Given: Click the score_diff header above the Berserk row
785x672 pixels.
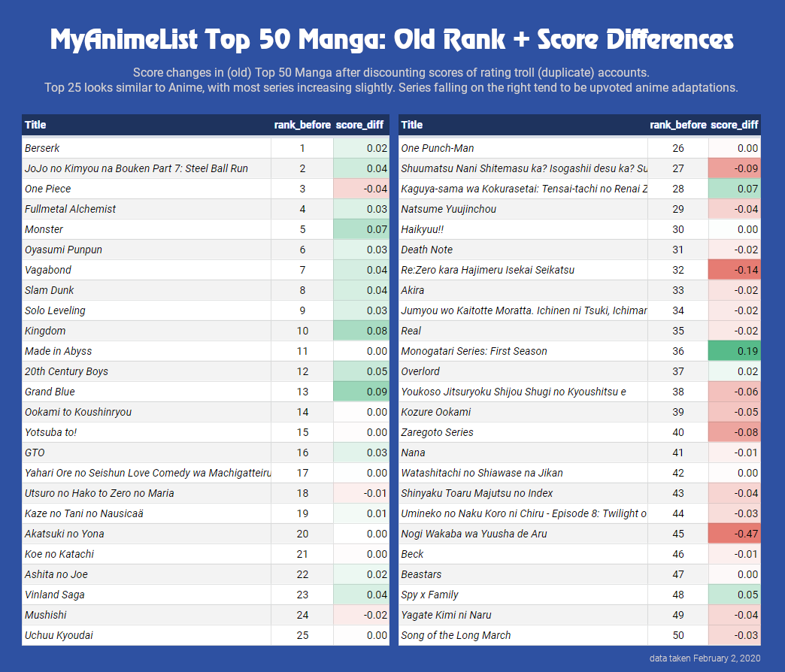Looking at the screenshot, I should (x=359, y=125).
